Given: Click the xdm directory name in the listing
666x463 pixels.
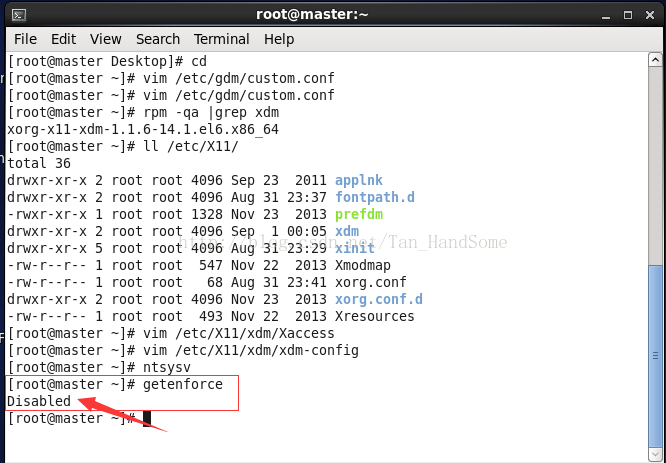Looking at the screenshot, I should click(x=347, y=232).
